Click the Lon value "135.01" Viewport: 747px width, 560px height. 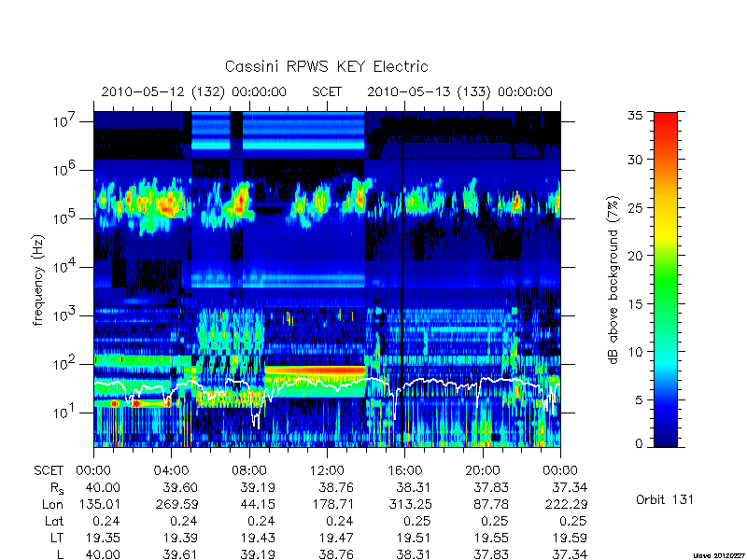(x=99, y=504)
